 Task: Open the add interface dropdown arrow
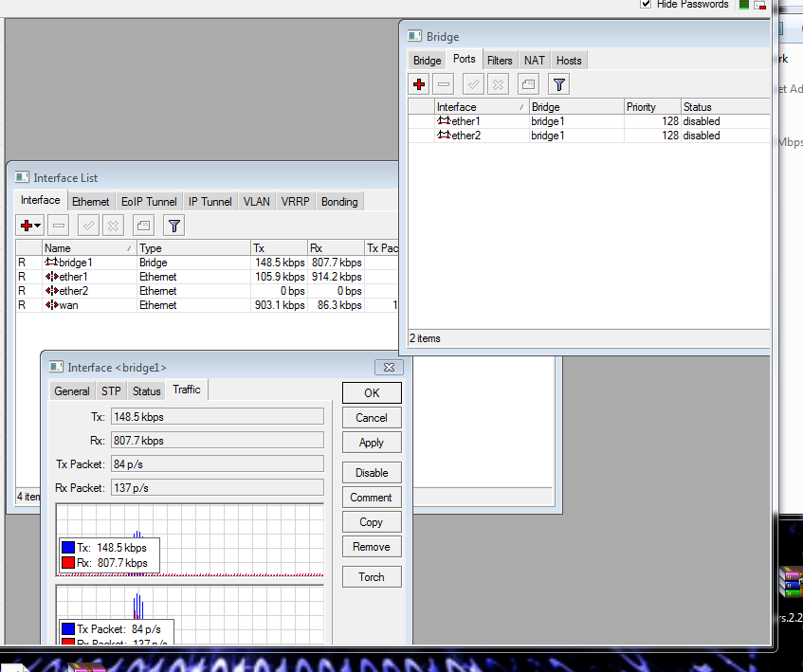[x=38, y=226]
